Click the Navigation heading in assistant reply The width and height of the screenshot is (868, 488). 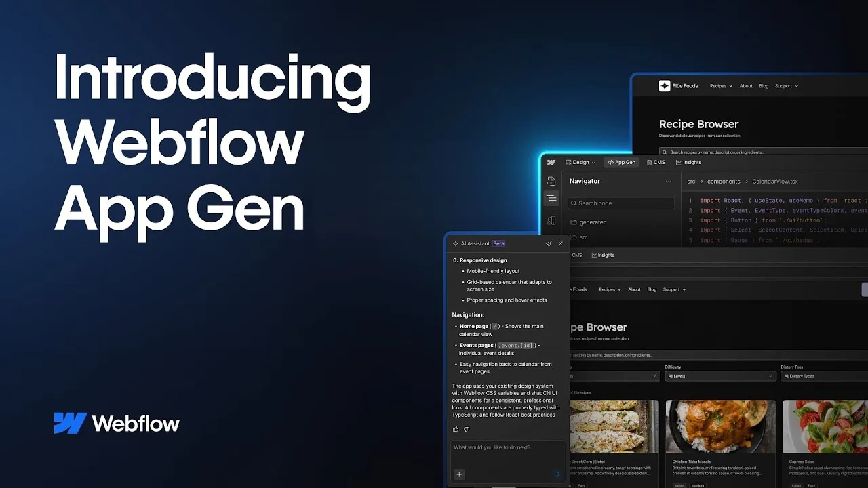[x=468, y=314]
